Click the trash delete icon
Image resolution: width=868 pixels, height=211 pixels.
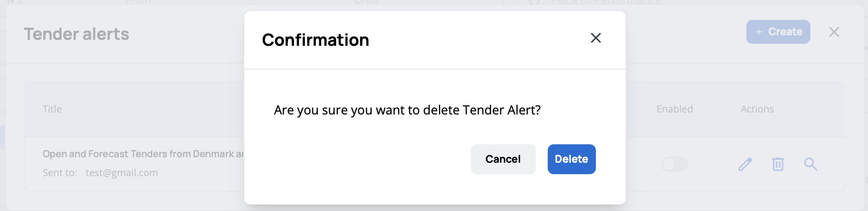pos(778,164)
